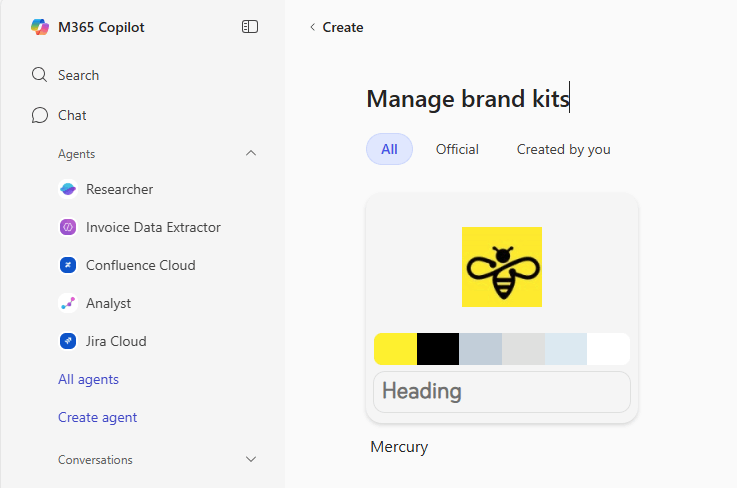Click the black color swatch
Screen dimensions: 737x488
pyautogui.click(x=438, y=349)
